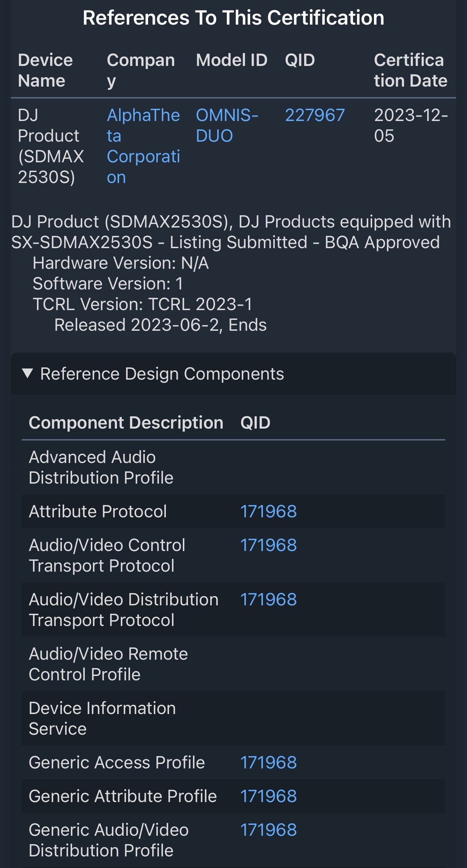Click the Component Description column header
467x868 pixels.
pyautogui.click(x=126, y=423)
